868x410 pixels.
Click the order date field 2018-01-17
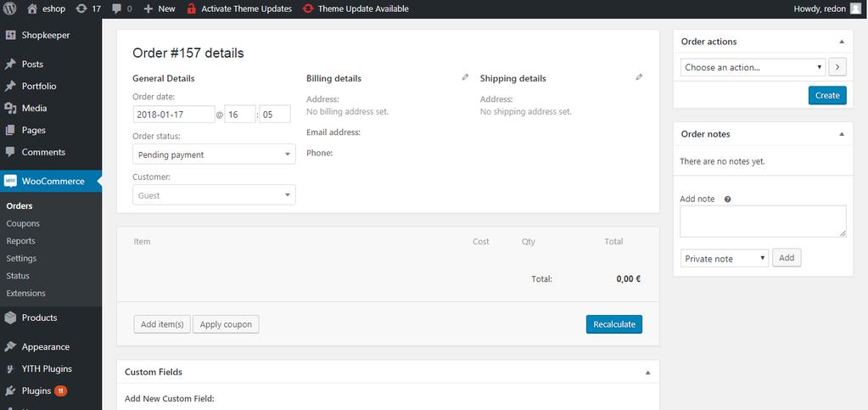[174, 114]
